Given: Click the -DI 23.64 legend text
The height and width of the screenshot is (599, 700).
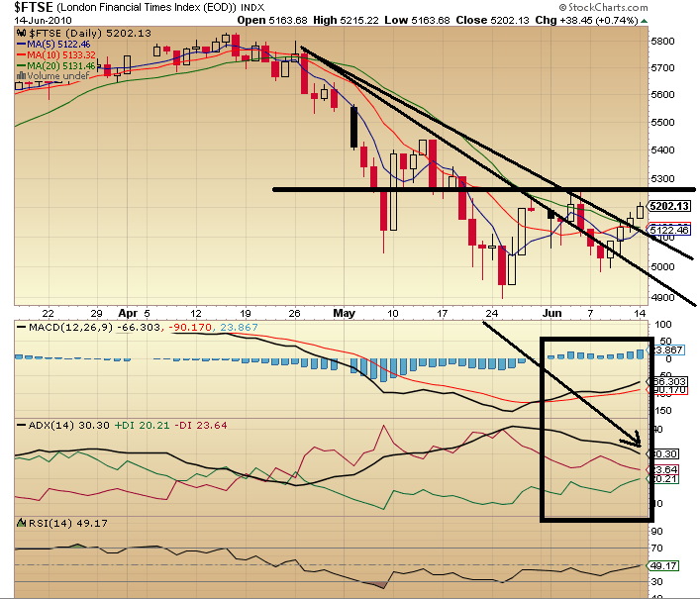Looking at the screenshot, I should 202,426.
